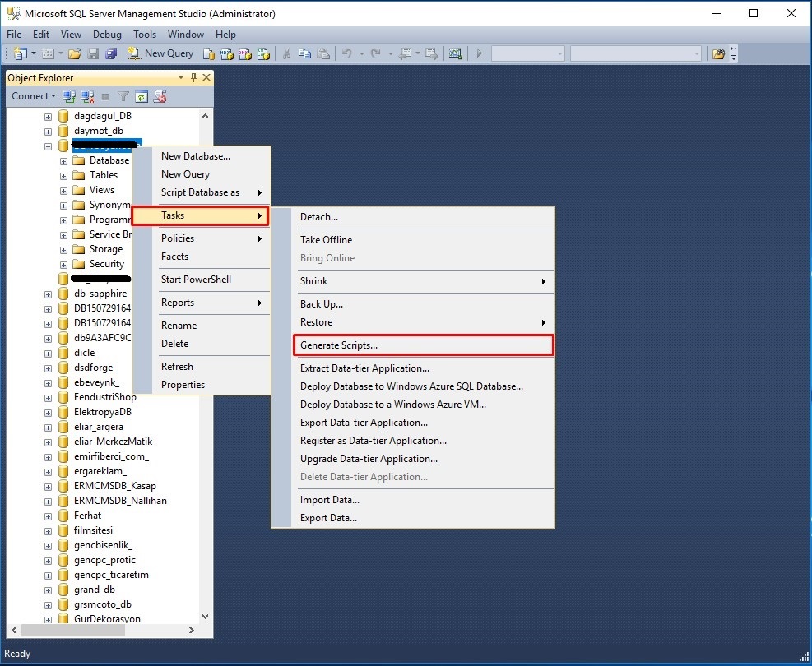Open the File menu
The image size is (812, 666).
coord(14,35)
